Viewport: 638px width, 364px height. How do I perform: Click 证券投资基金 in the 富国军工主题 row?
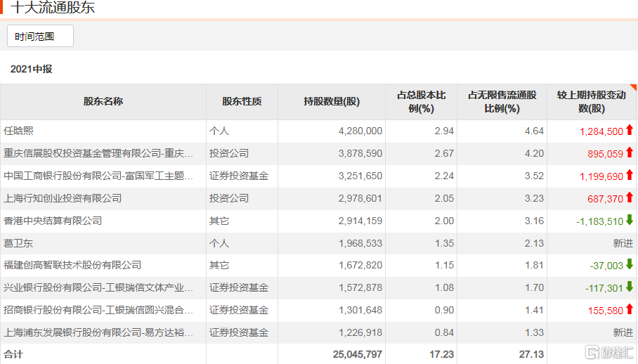point(239,176)
